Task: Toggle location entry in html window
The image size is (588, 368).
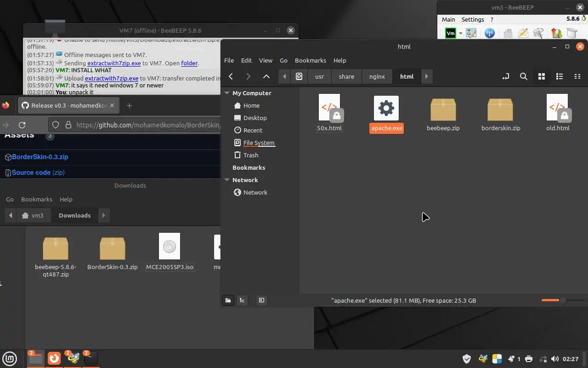Action: pyautogui.click(x=506, y=76)
